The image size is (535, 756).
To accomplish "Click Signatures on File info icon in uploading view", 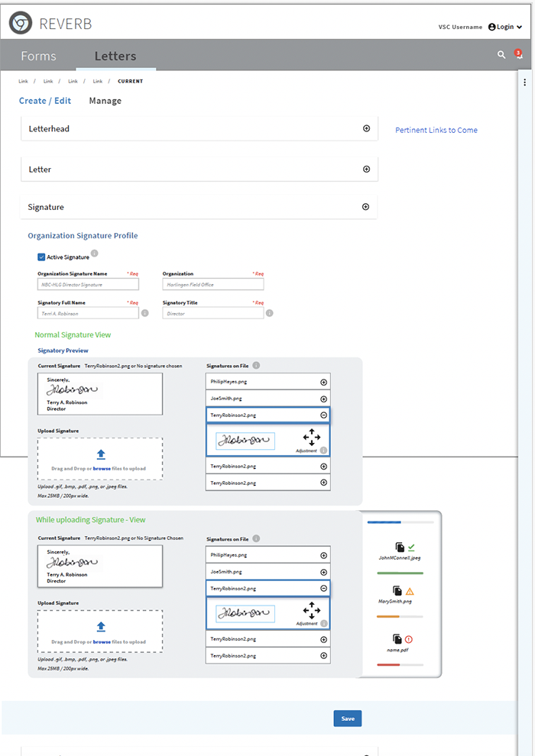I will [256, 538].
